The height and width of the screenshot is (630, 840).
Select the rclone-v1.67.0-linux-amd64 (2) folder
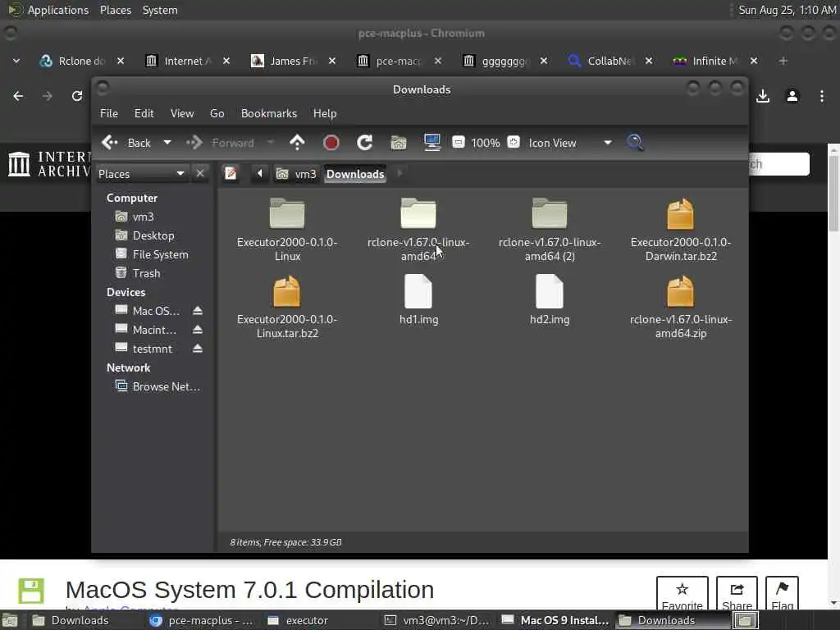550,230
